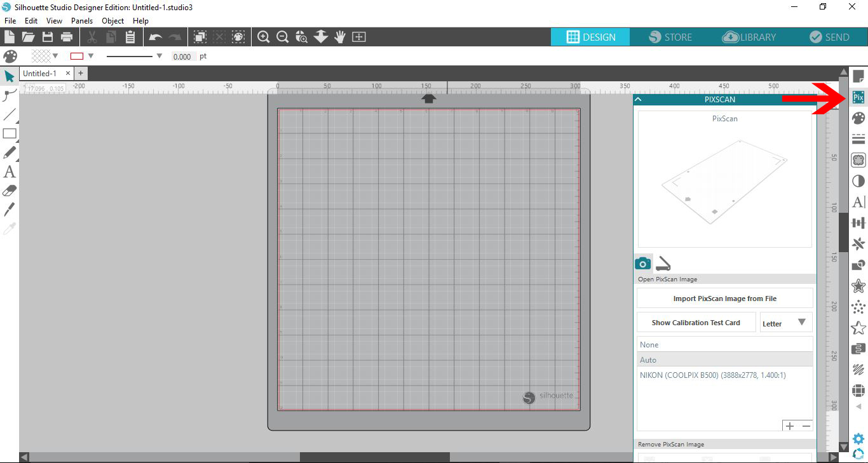Undo the last action

point(155,37)
